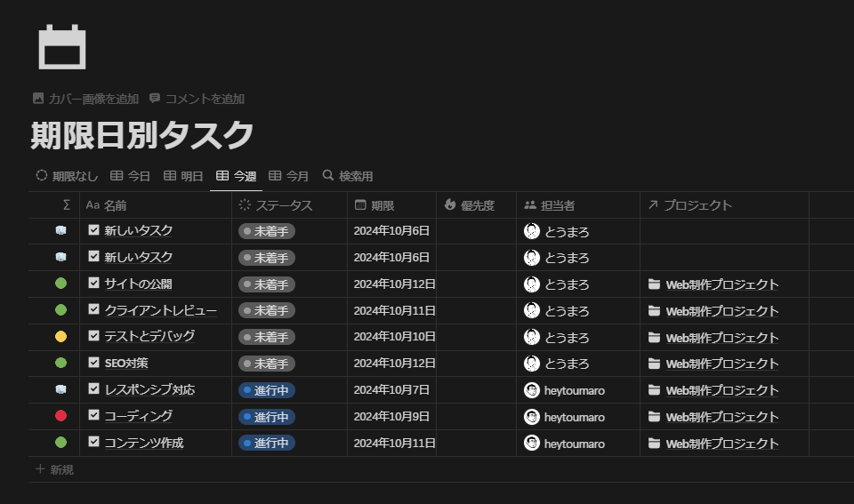This screenshot has width=854, height=504.
Task: Add a new row with 新規
Action: [x=54, y=469]
